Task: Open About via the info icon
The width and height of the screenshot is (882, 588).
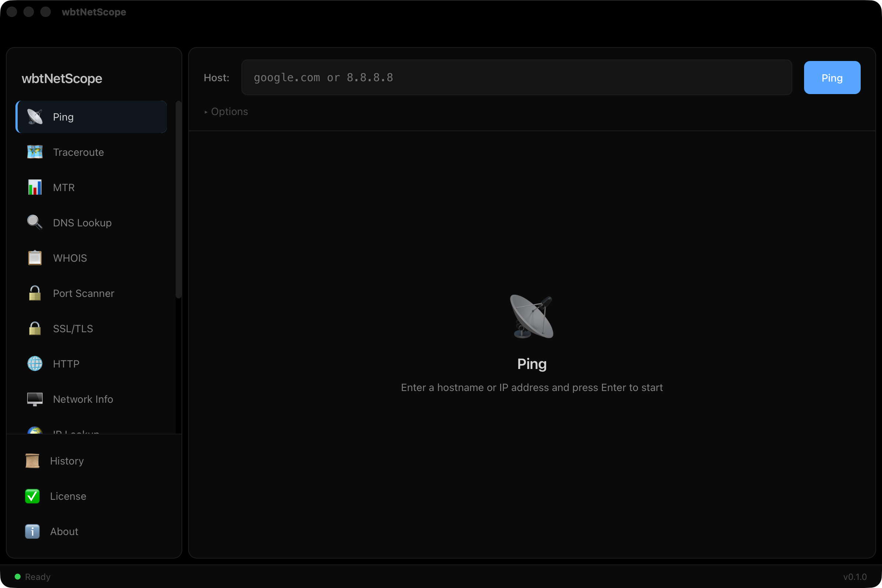Action: pos(33,531)
